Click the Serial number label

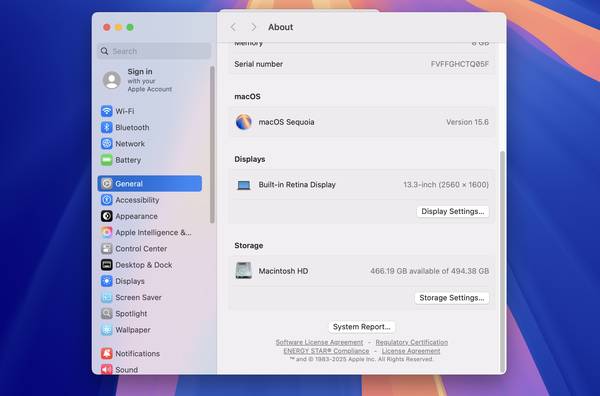click(259, 64)
